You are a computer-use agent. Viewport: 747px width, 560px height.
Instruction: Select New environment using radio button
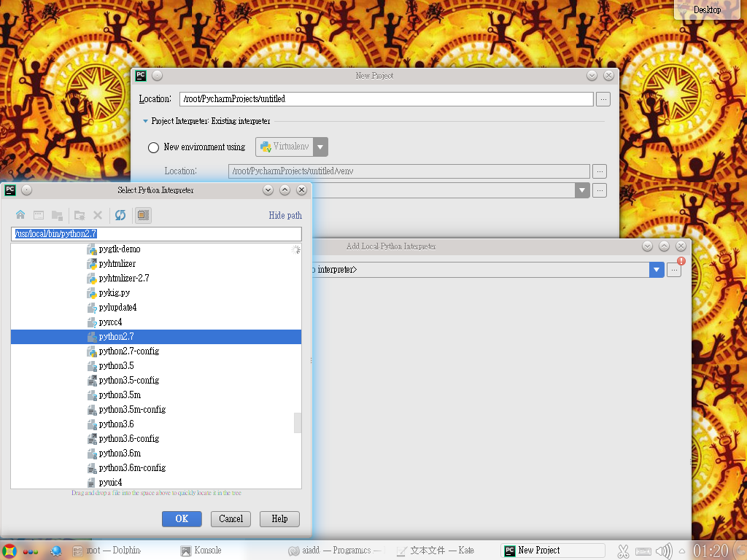click(153, 147)
